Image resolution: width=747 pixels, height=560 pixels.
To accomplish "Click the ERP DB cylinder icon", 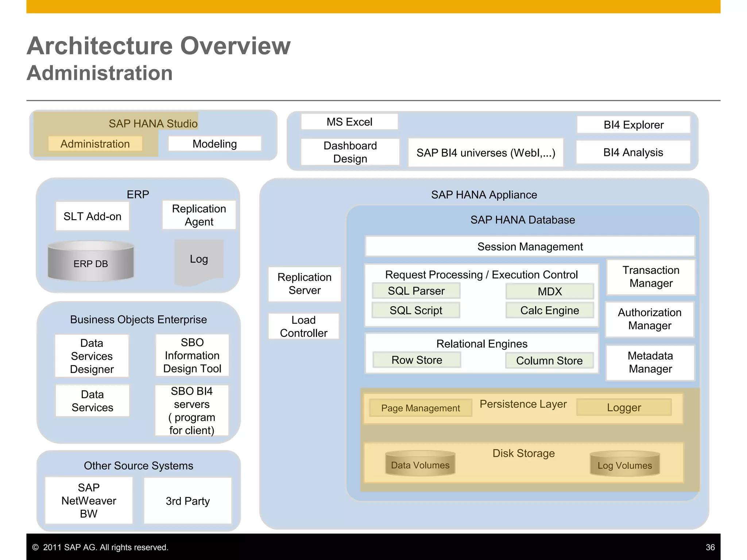I will pyautogui.click(x=91, y=262).
